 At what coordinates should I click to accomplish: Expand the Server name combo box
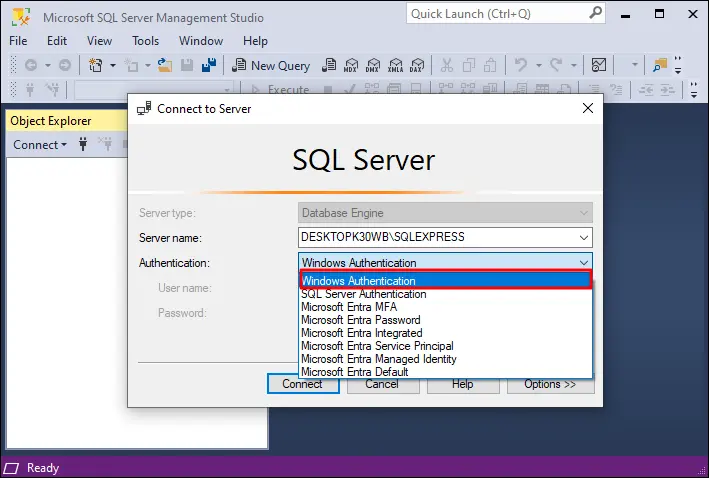point(583,238)
